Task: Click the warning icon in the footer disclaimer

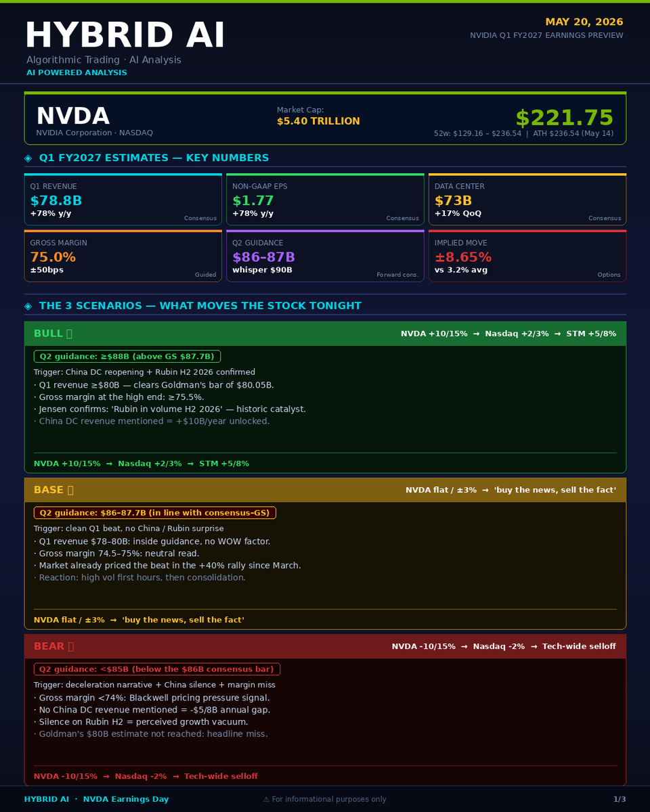Action: (266, 799)
